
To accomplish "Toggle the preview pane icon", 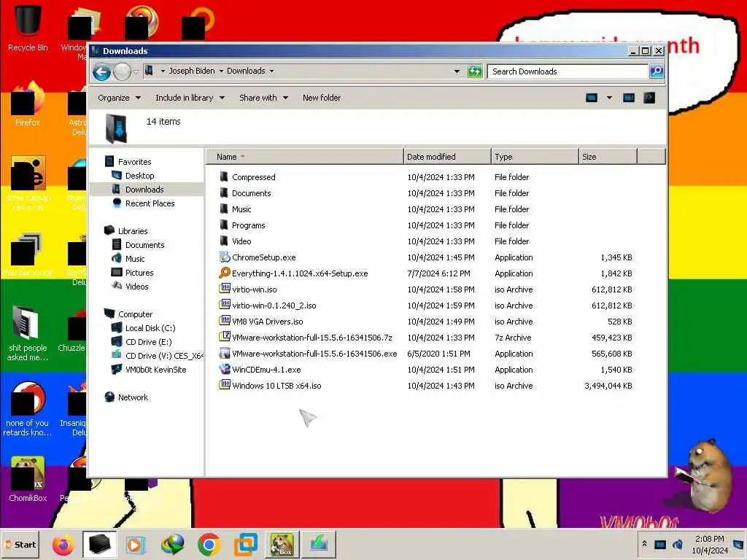I will pos(628,98).
